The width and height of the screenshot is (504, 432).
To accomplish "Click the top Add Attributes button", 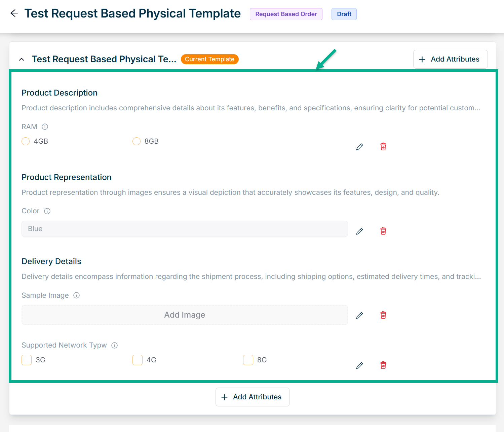I will coord(450,59).
